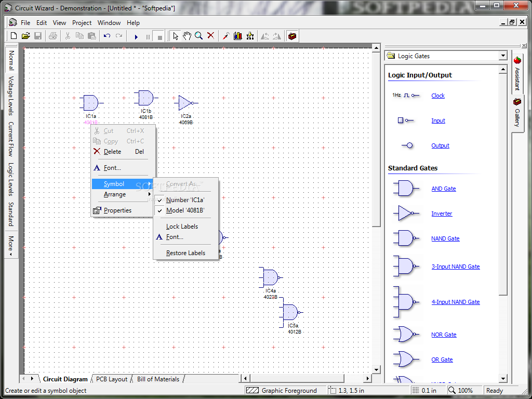Image resolution: width=532 pixels, height=399 pixels.
Task: Click the New document icon
Action: pos(14,36)
